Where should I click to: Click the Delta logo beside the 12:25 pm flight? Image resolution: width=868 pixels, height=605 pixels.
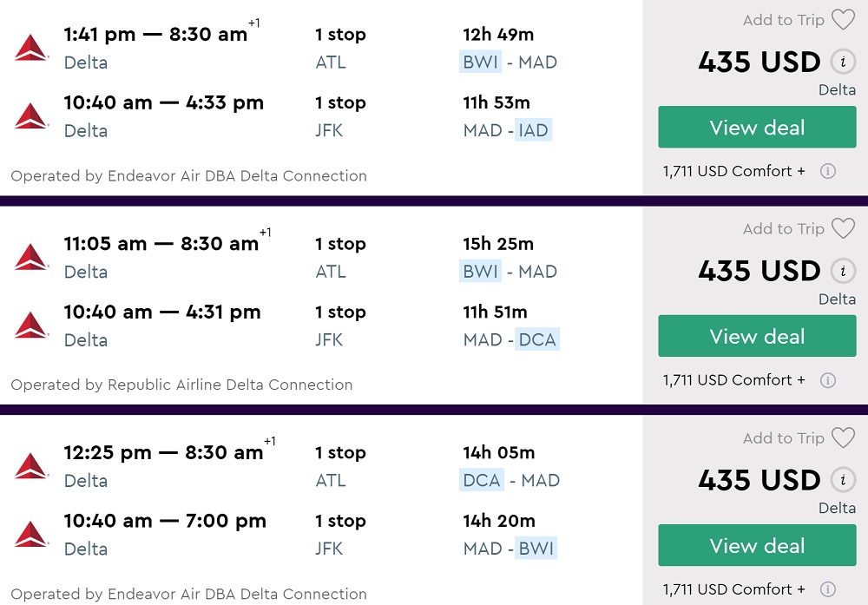pos(31,466)
